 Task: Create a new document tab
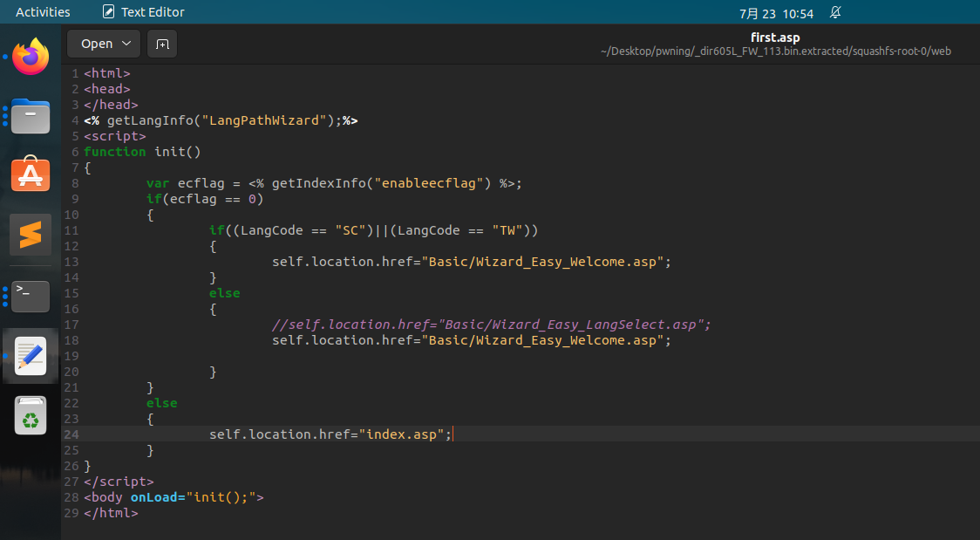162,44
